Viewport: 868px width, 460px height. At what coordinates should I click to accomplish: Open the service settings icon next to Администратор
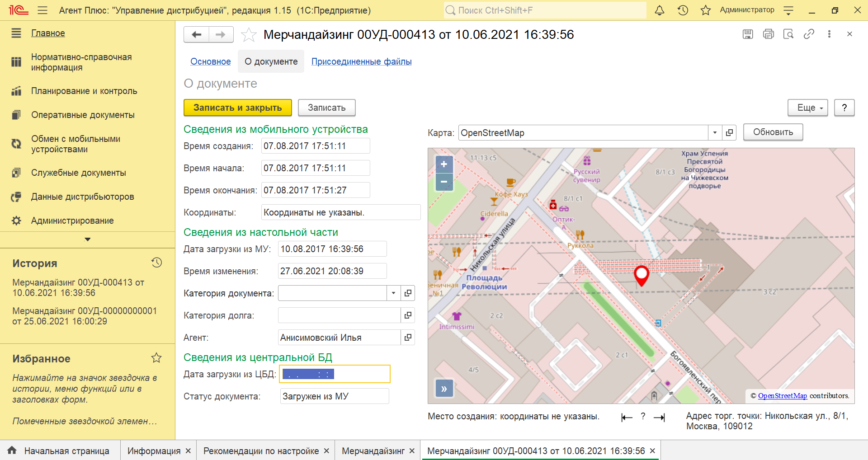tap(788, 10)
